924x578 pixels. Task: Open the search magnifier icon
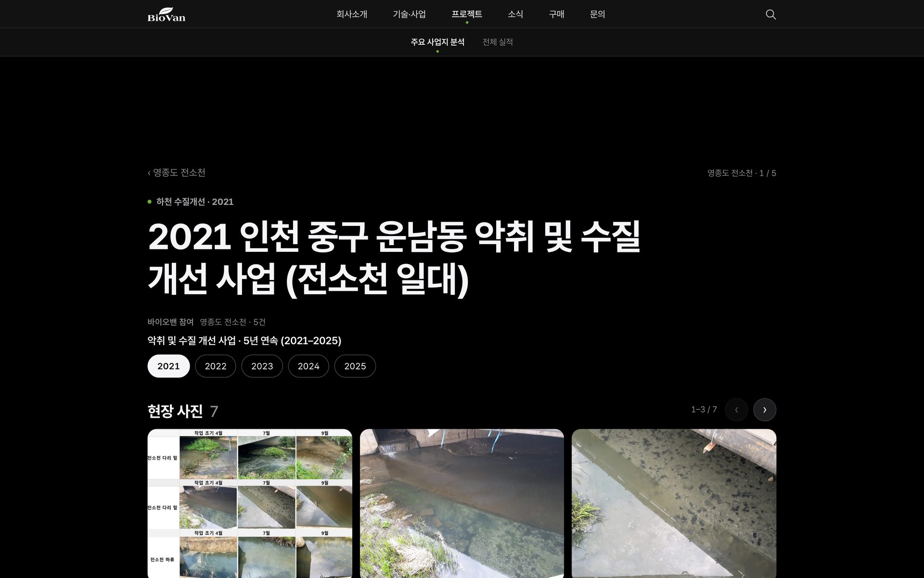click(x=770, y=14)
